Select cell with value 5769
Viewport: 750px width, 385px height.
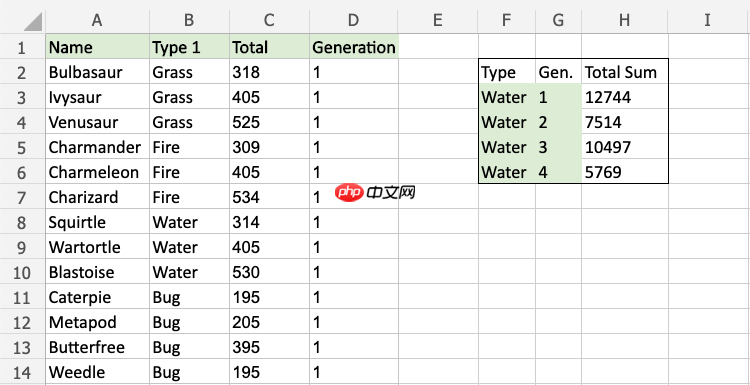624,172
